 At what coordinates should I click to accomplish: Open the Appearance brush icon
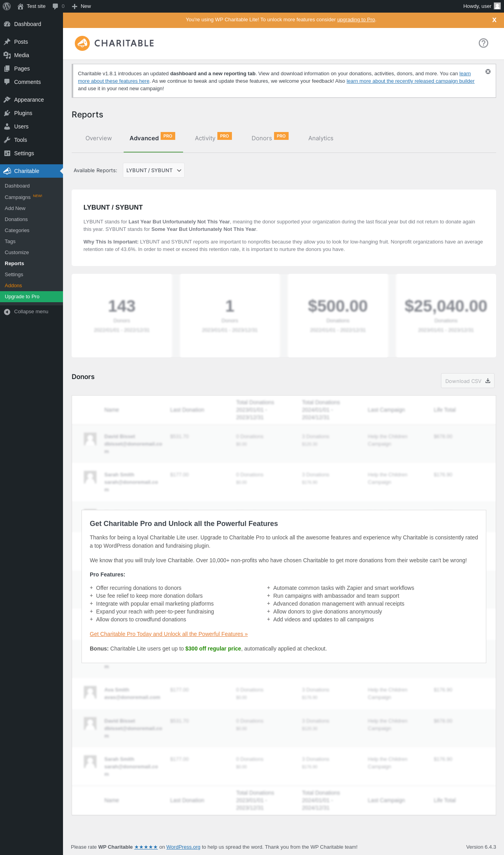click(7, 100)
